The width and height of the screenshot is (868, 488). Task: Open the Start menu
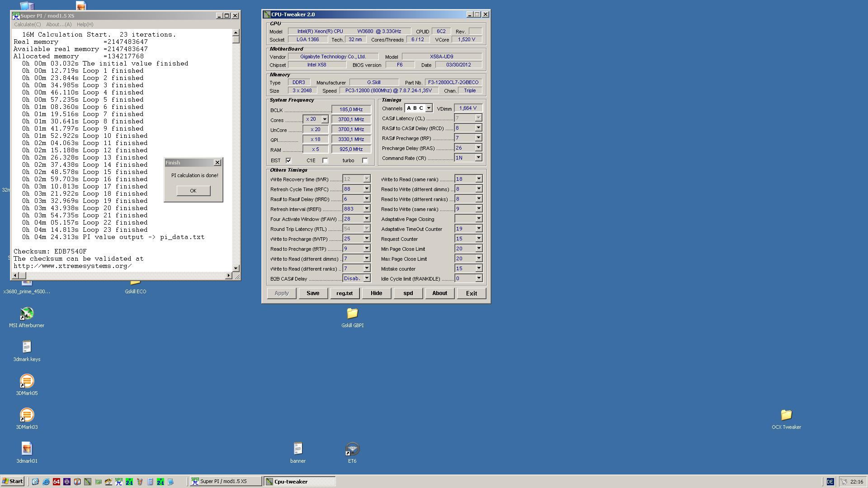13,482
